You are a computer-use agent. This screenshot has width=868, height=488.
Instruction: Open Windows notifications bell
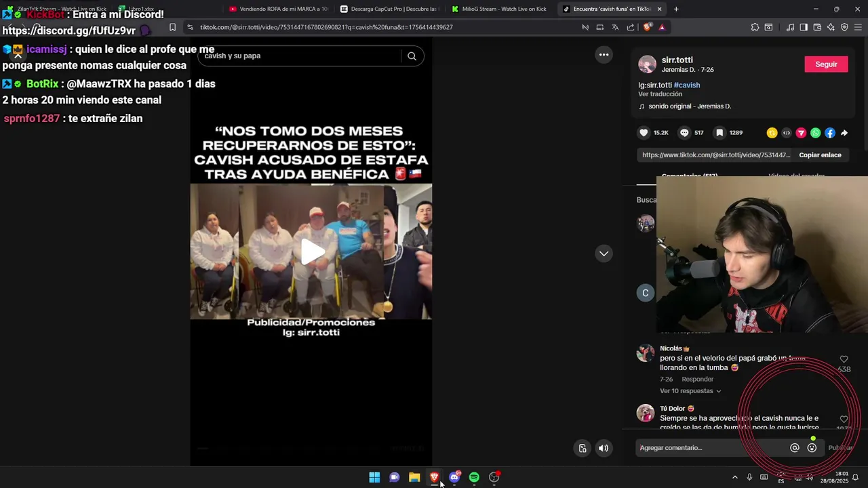[x=855, y=477]
